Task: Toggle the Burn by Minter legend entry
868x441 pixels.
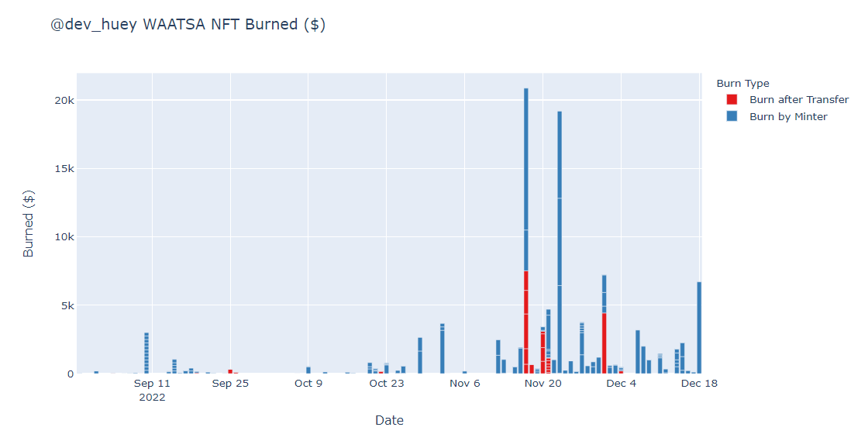Action: coord(777,117)
